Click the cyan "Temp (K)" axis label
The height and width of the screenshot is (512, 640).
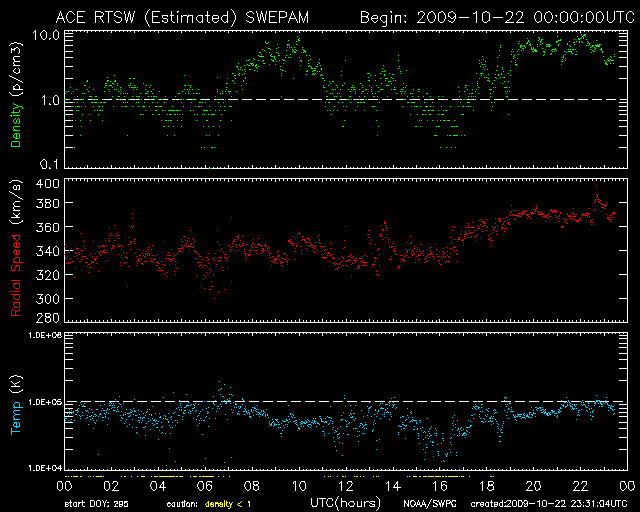(16, 405)
